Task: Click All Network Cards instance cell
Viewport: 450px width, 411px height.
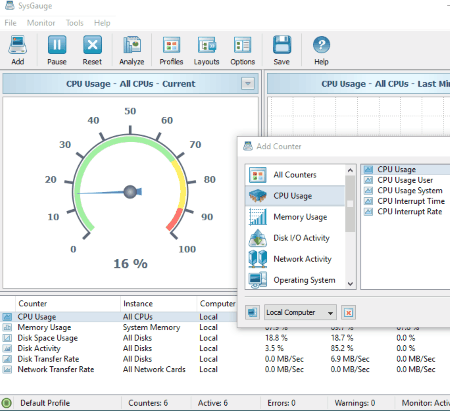Action: tap(154, 369)
